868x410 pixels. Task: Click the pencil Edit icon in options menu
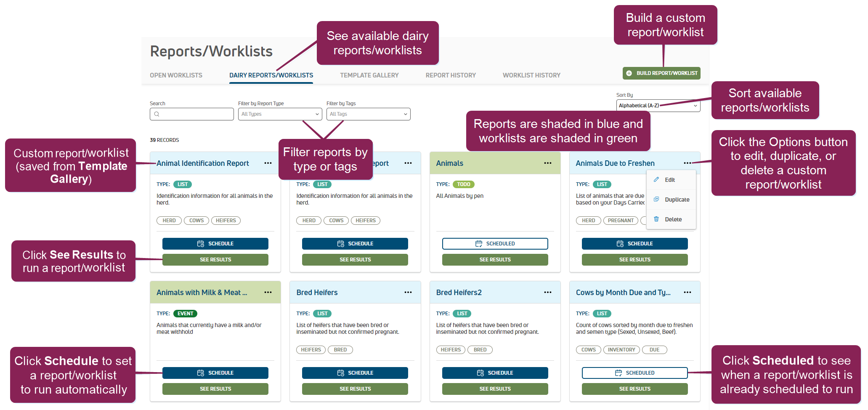pyautogui.click(x=656, y=180)
